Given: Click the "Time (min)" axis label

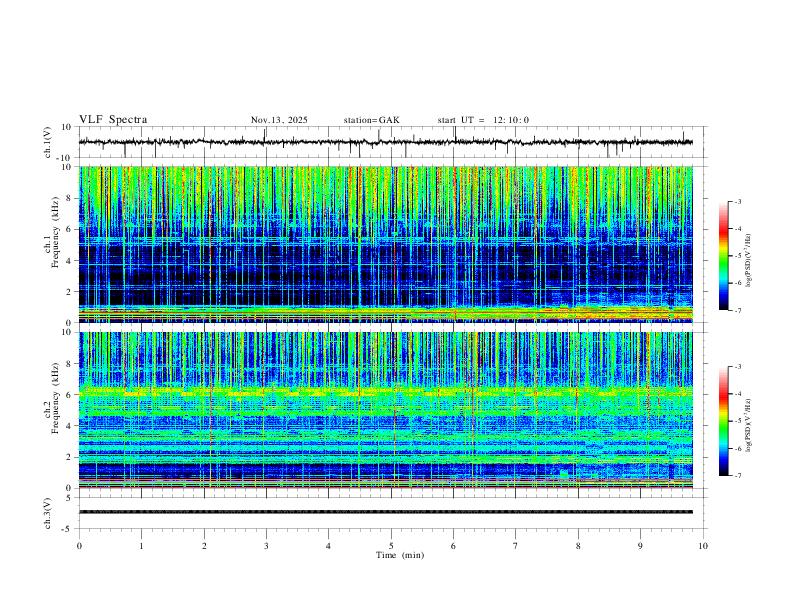Looking at the screenshot, I should [400, 555].
